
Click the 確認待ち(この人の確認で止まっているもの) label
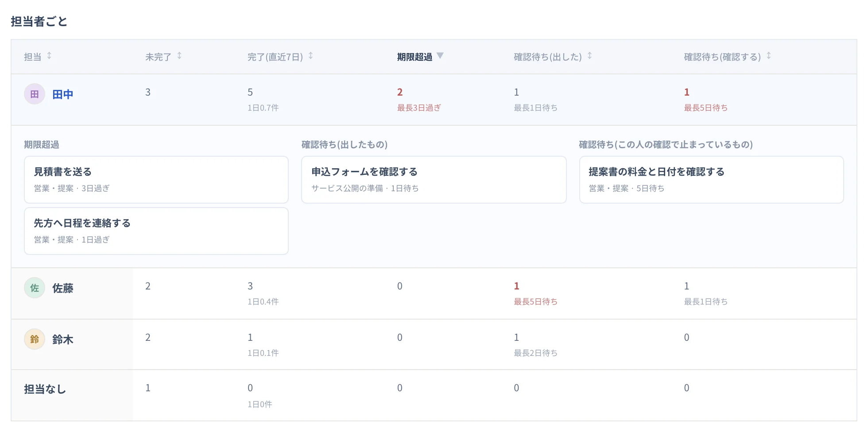666,144
